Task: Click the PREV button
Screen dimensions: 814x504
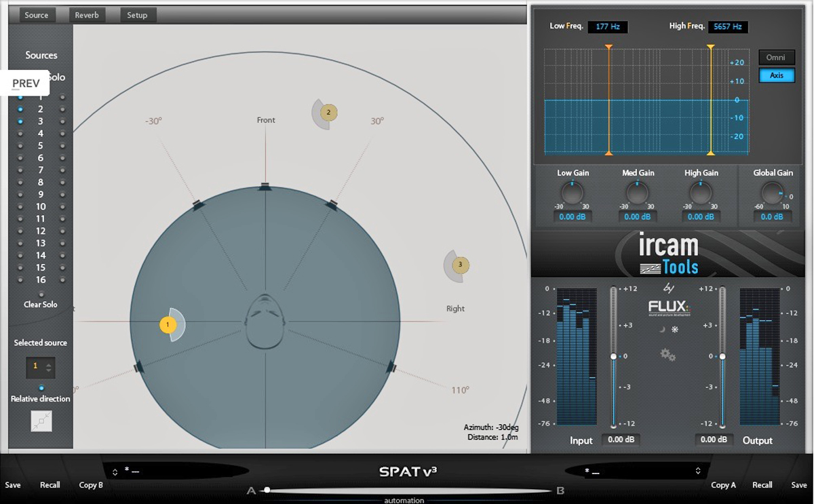Action: tap(26, 83)
